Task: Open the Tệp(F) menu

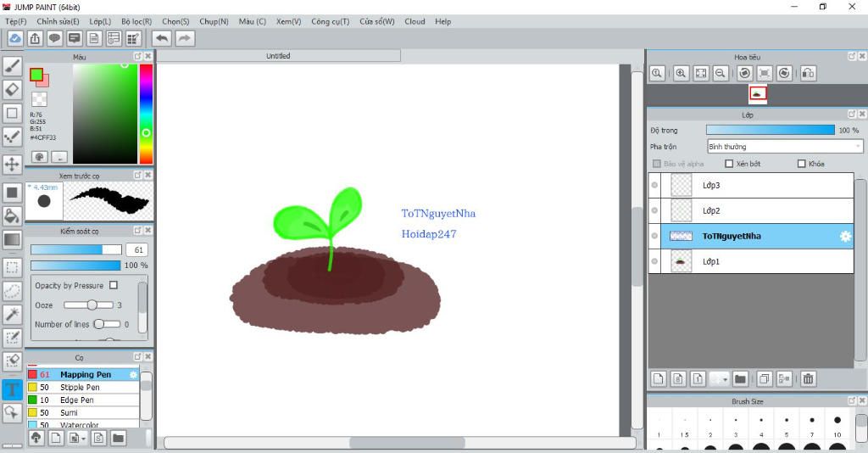Action: [x=16, y=21]
